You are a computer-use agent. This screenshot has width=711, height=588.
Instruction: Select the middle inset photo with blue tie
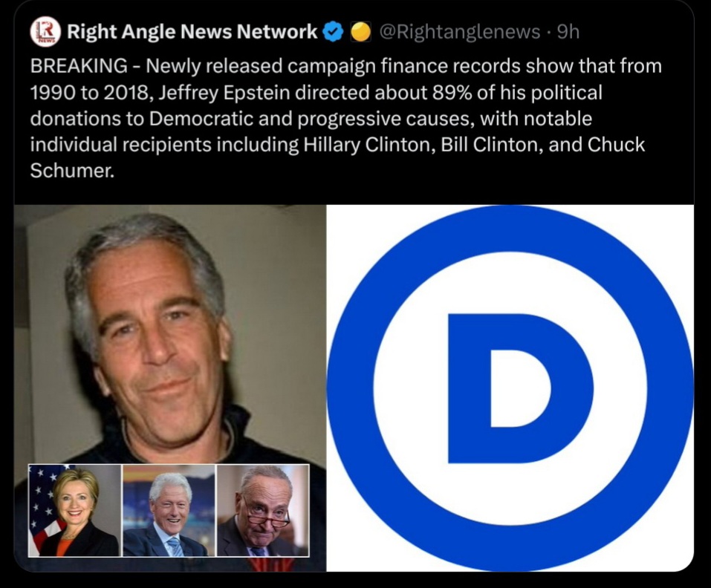[x=169, y=511]
